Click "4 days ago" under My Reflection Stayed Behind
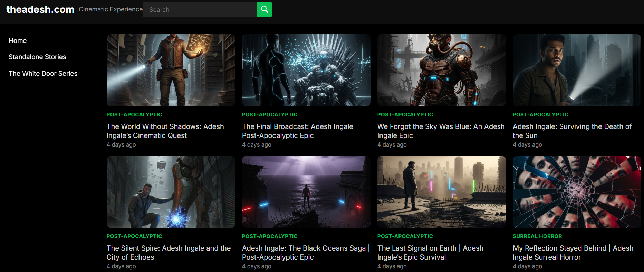Image resolution: width=644 pixels, height=272 pixels. click(527, 266)
